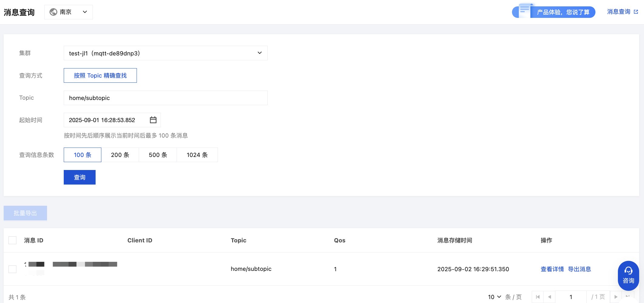Focus the Topic input field
Viewport: 644px width, 303px height.
[x=165, y=98]
